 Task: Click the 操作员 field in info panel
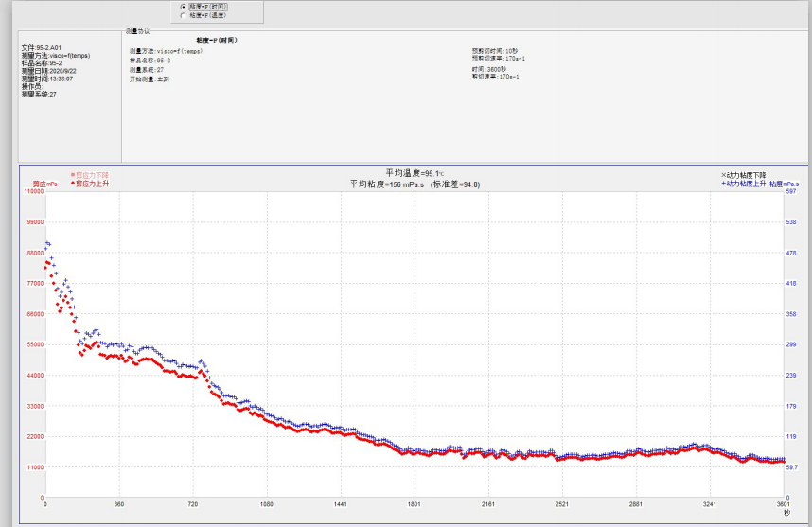point(31,86)
